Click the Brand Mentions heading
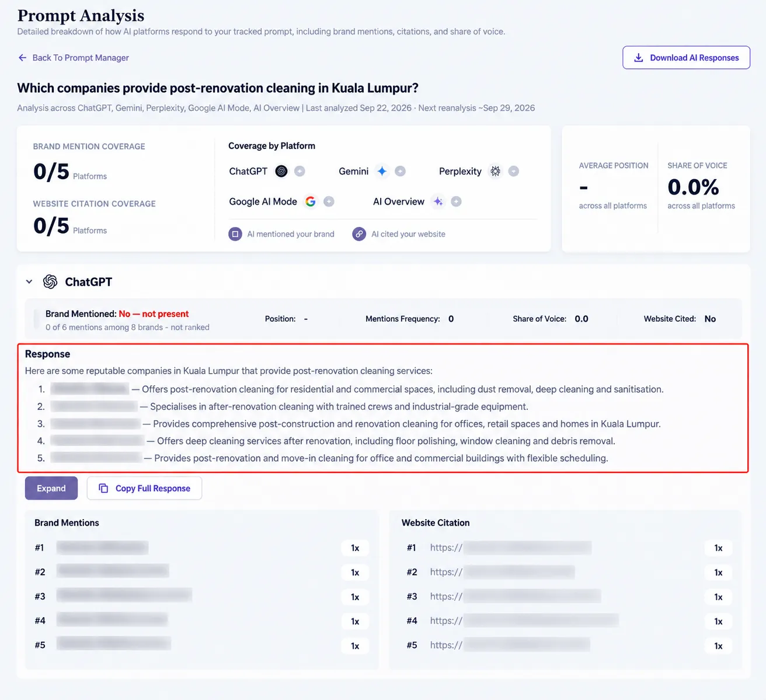The image size is (766, 700). click(67, 523)
